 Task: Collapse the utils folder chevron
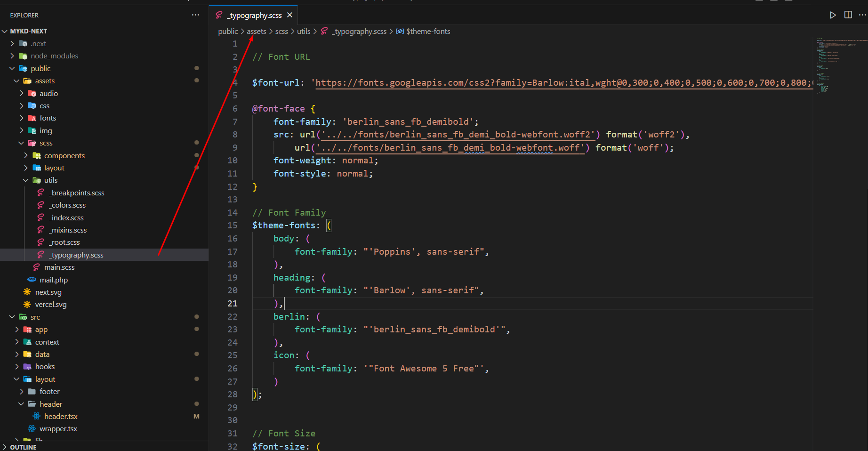(26, 180)
